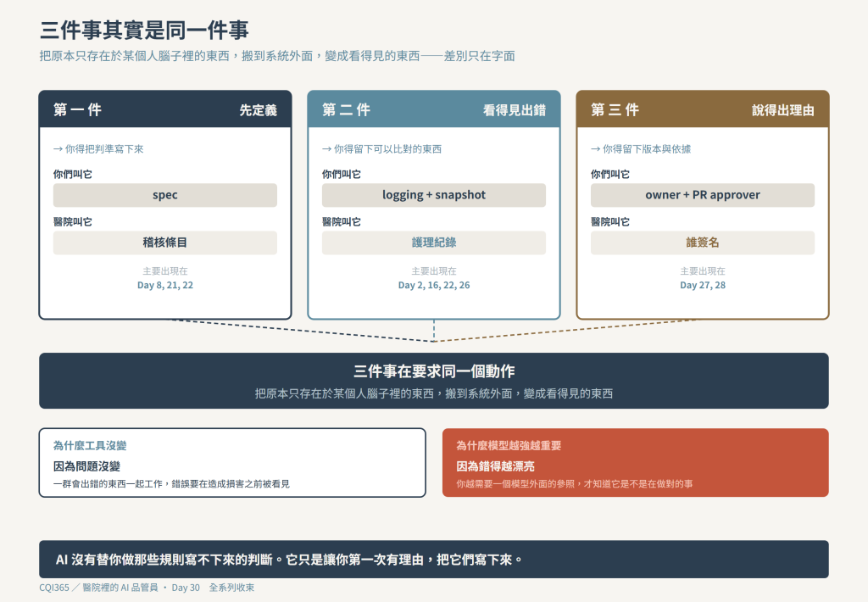
Task: Click the text 因為問題沒變
Action: (x=86, y=466)
